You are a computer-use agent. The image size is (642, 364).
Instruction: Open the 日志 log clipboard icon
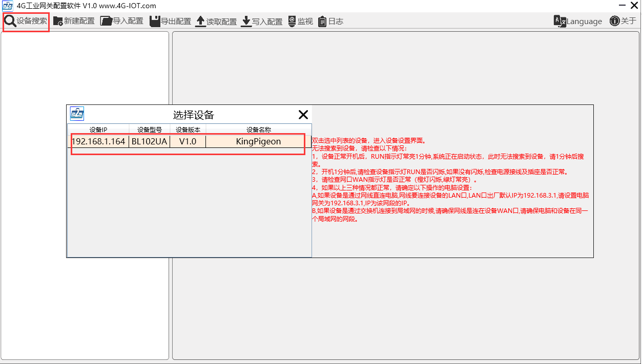tap(322, 21)
